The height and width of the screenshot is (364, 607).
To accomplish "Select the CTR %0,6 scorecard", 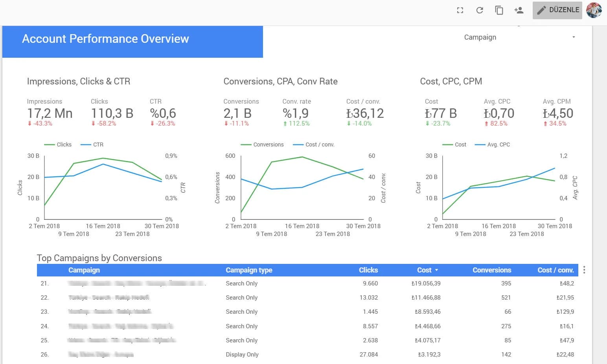I will (x=163, y=112).
